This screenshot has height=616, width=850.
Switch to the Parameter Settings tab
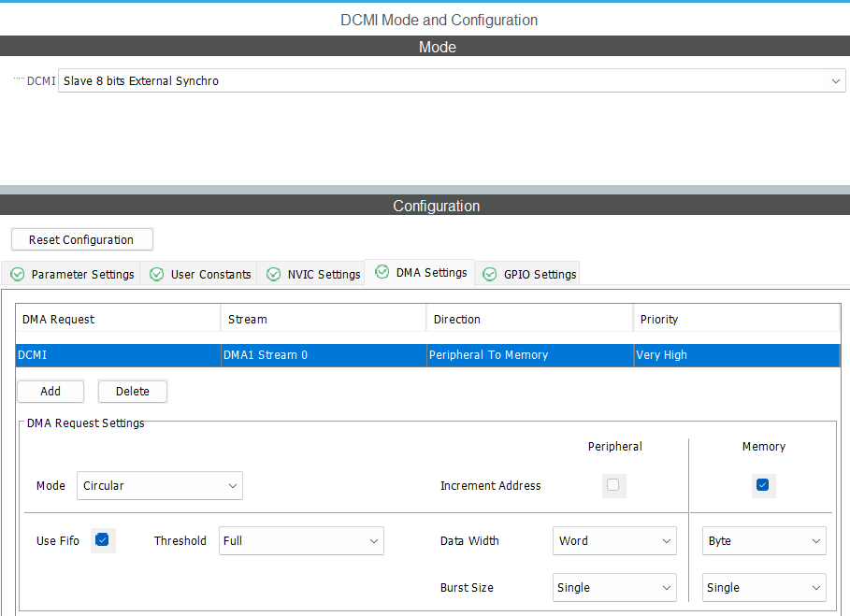[x=71, y=274]
